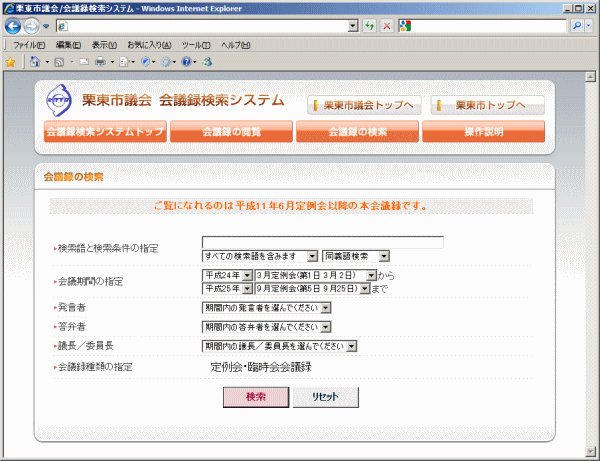Click the blue Help question mark icon
The width and height of the screenshot is (600, 461).
tap(186, 62)
